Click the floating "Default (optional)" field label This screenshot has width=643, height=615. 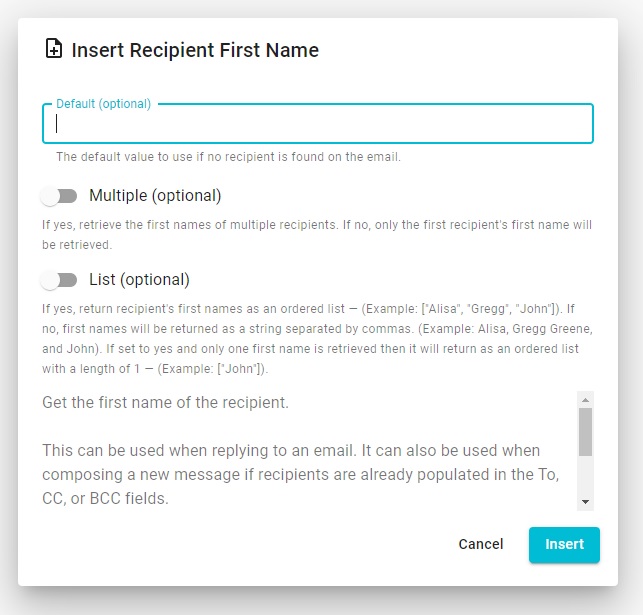pos(103,104)
